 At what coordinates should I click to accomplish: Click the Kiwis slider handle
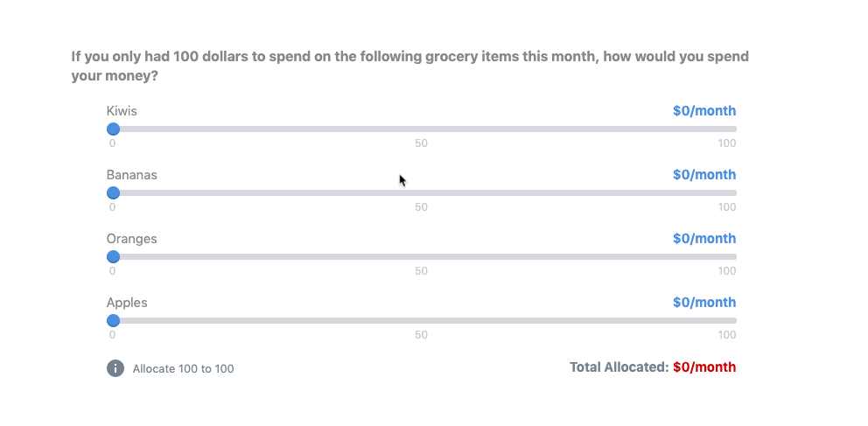[113, 129]
